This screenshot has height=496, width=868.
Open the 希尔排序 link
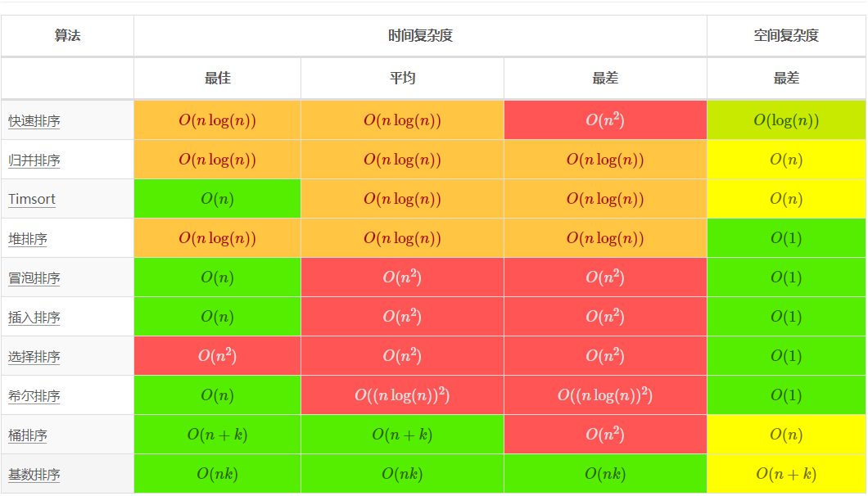tap(34, 396)
